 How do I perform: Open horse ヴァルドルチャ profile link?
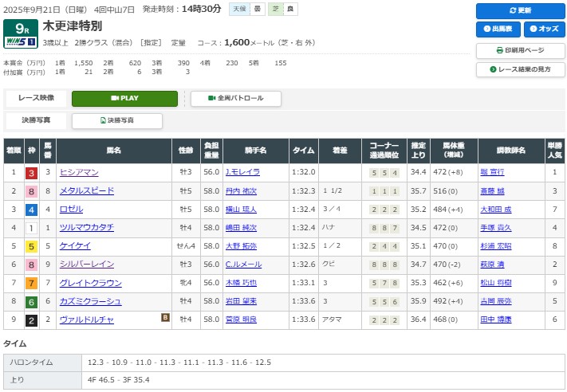click(x=86, y=319)
